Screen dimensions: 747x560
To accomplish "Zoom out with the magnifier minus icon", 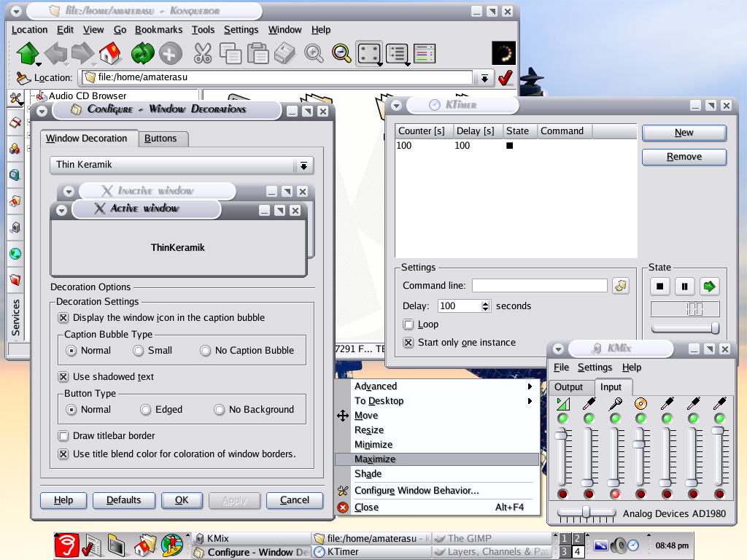I will (x=341, y=52).
